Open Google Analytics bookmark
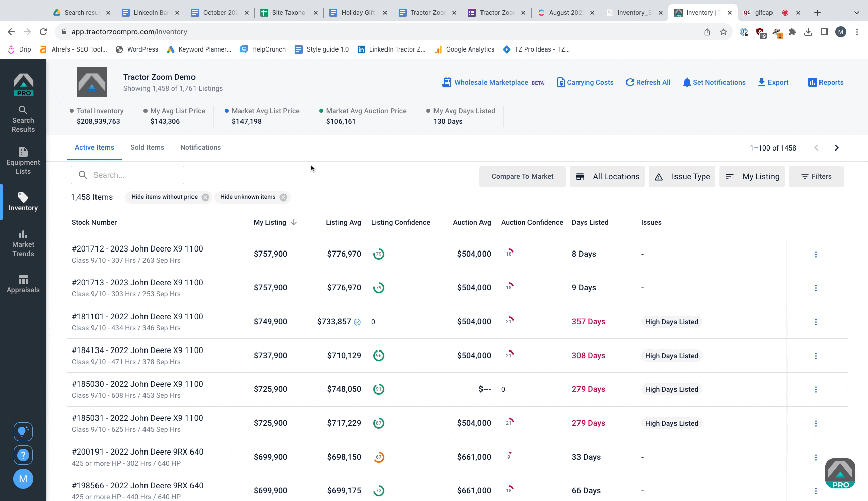 (x=464, y=49)
